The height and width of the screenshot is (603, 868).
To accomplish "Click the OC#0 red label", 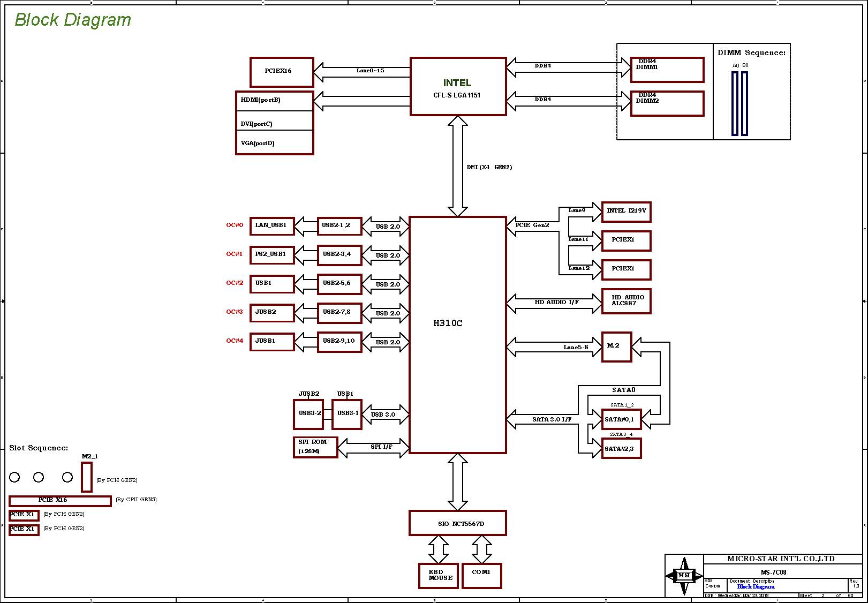I will 235,225.
